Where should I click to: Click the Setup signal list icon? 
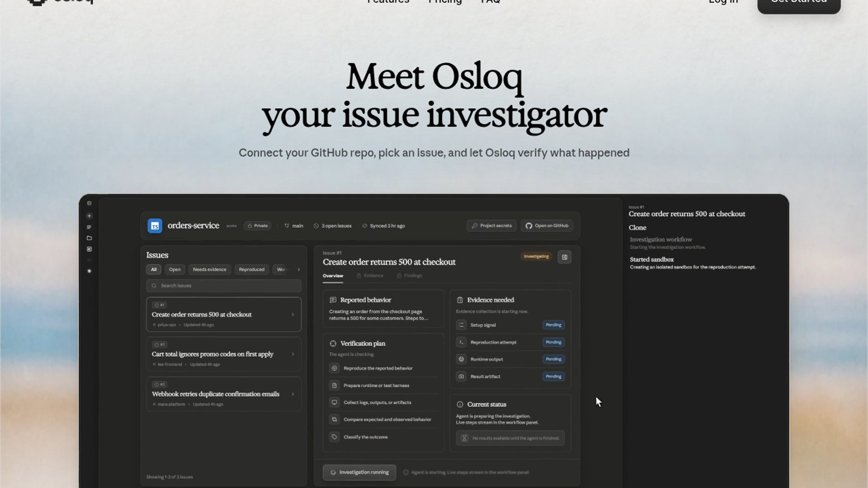click(461, 325)
